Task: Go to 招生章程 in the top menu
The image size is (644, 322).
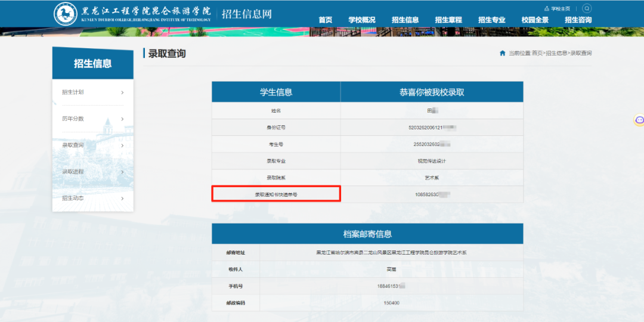Action: click(x=448, y=20)
